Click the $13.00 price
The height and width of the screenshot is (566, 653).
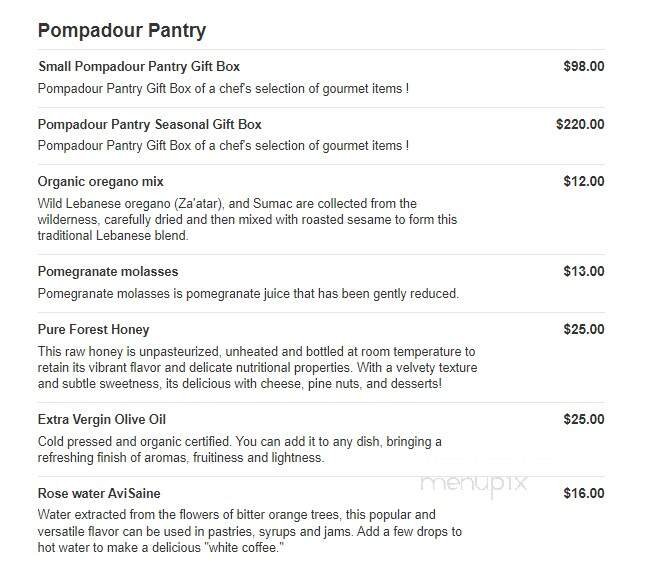(584, 272)
